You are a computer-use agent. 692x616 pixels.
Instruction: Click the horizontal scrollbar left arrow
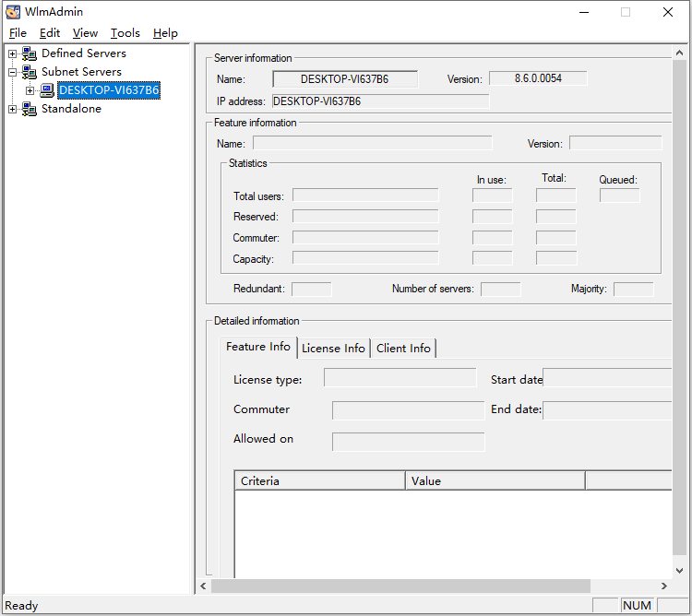click(x=204, y=586)
